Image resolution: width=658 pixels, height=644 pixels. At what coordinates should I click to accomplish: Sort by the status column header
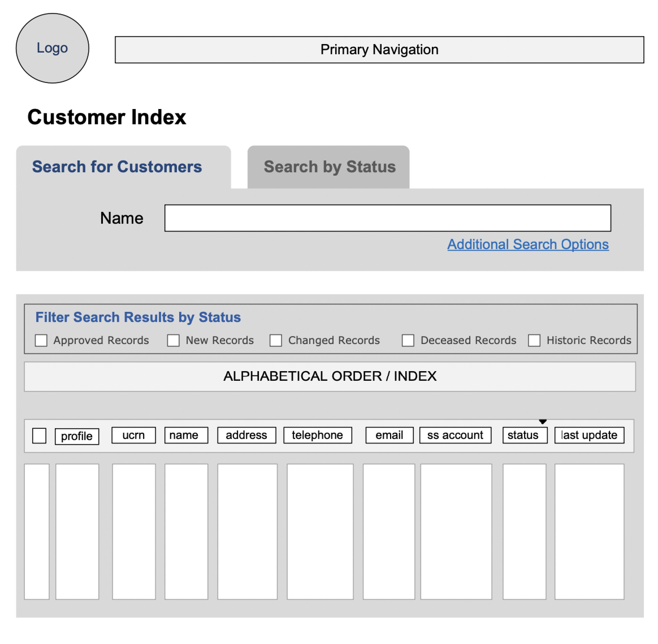point(525,435)
